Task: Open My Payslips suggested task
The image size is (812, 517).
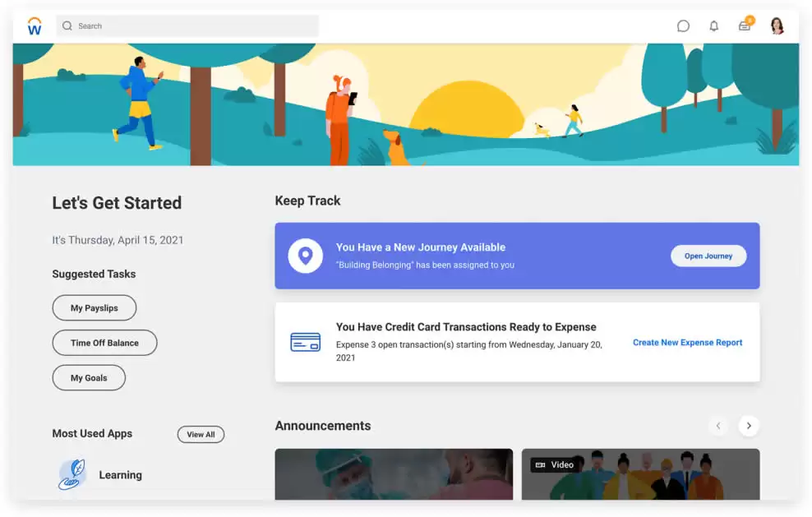Action: coord(94,308)
